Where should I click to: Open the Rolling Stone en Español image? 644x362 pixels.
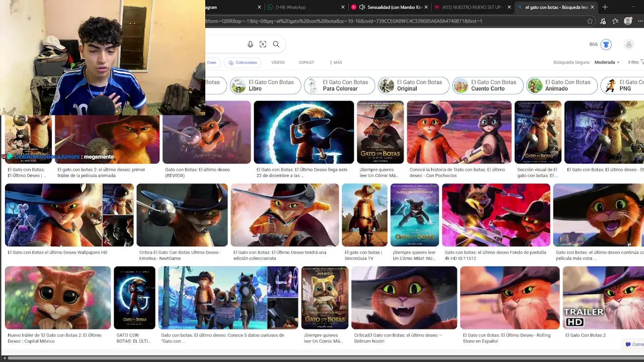coord(510,298)
